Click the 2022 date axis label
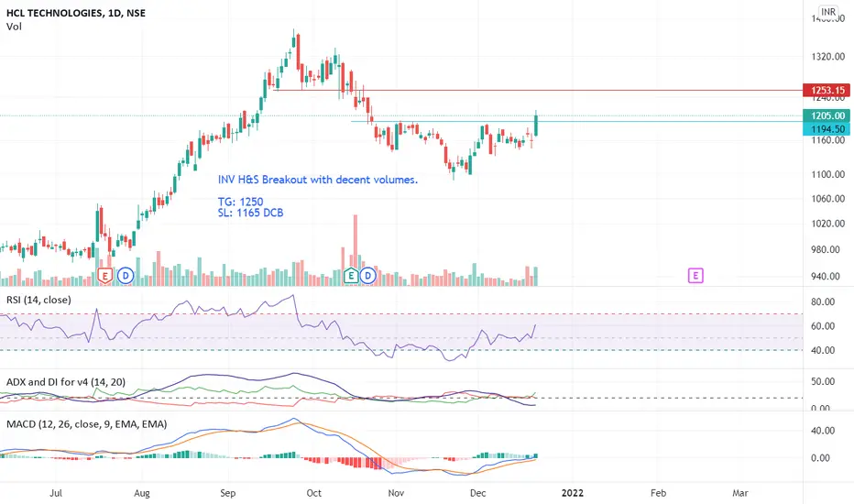854x504 pixels. pyautogui.click(x=573, y=493)
